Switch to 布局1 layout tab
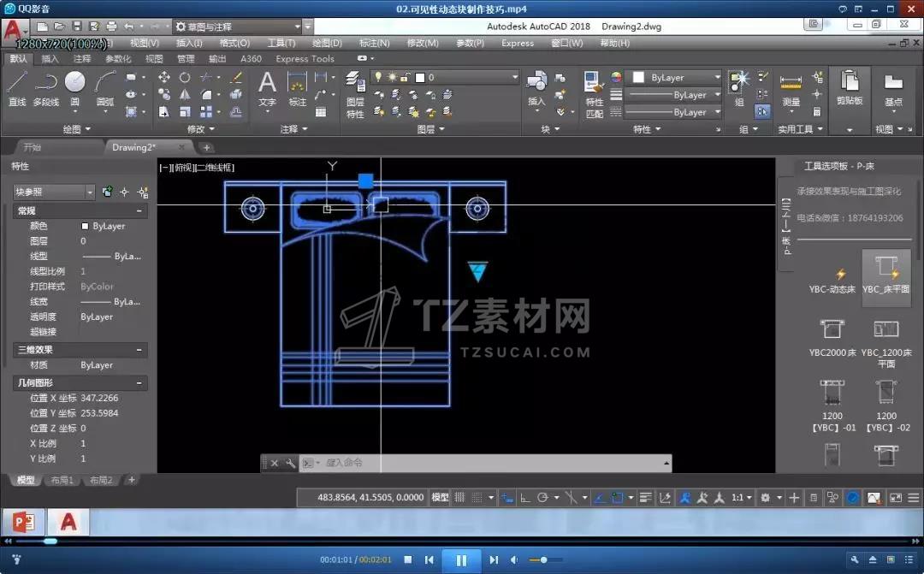The height and width of the screenshot is (574, 924). pyautogui.click(x=61, y=480)
